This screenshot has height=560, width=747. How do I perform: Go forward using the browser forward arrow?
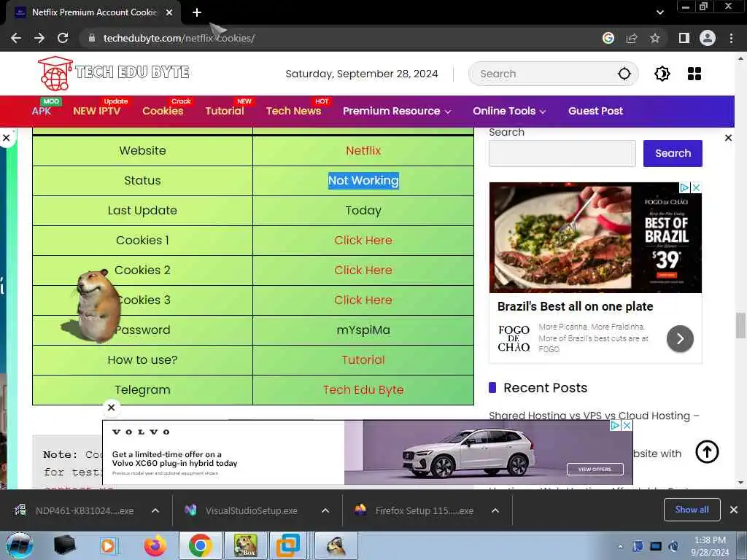[x=39, y=38]
